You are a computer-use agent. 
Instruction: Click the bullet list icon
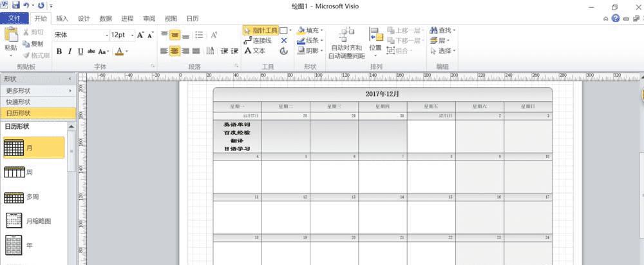pos(199,35)
